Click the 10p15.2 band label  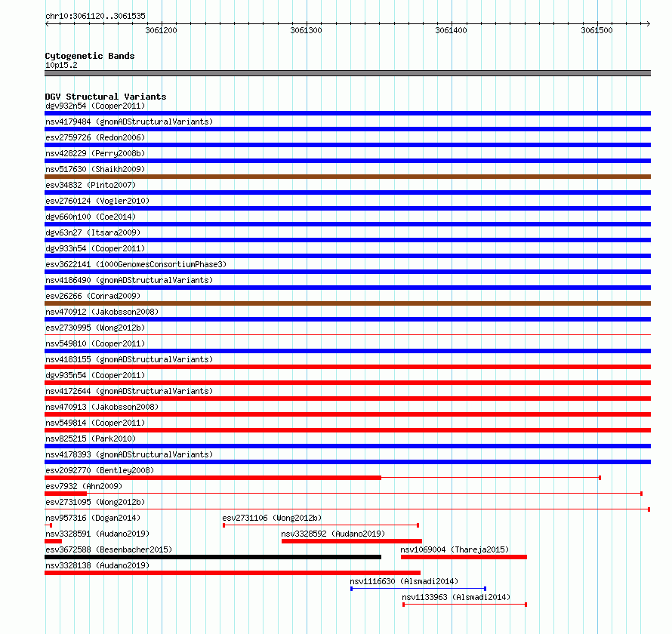click(x=61, y=65)
